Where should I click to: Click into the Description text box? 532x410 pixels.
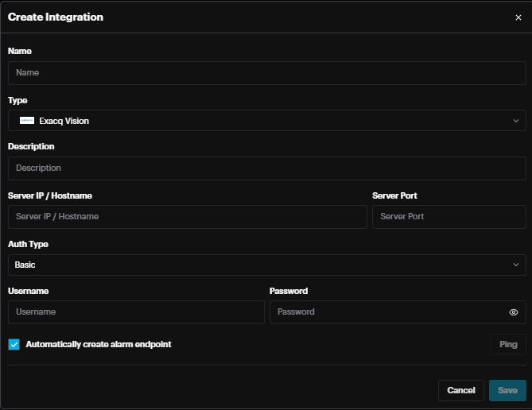(266, 168)
